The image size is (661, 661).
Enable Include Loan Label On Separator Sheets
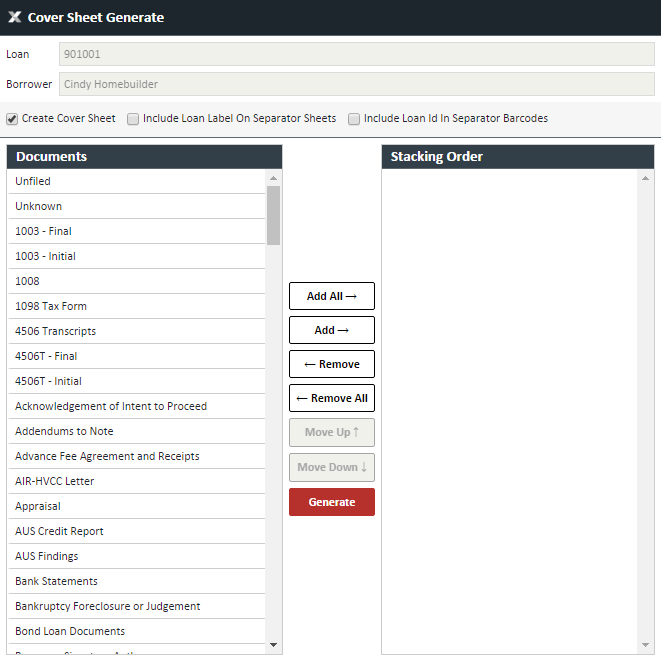pyautogui.click(x=133, y=119)
